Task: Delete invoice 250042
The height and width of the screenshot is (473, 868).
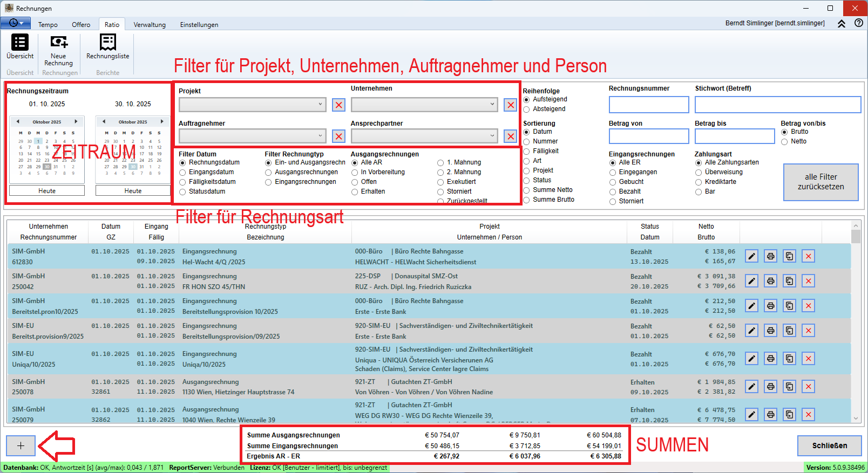Action: (808, 281)
